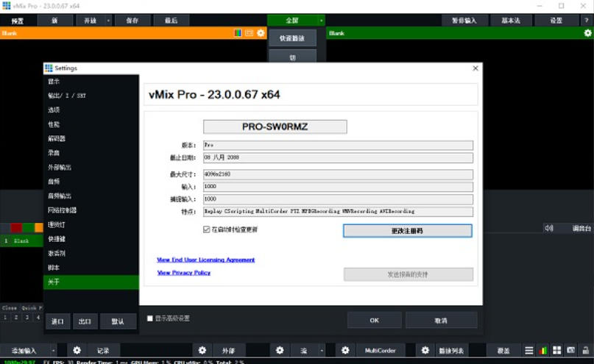Close the Settings dialog
Image resolution: width=594 pixels, height=364 pixels.
pyautogui.click(x=475, y=68)
